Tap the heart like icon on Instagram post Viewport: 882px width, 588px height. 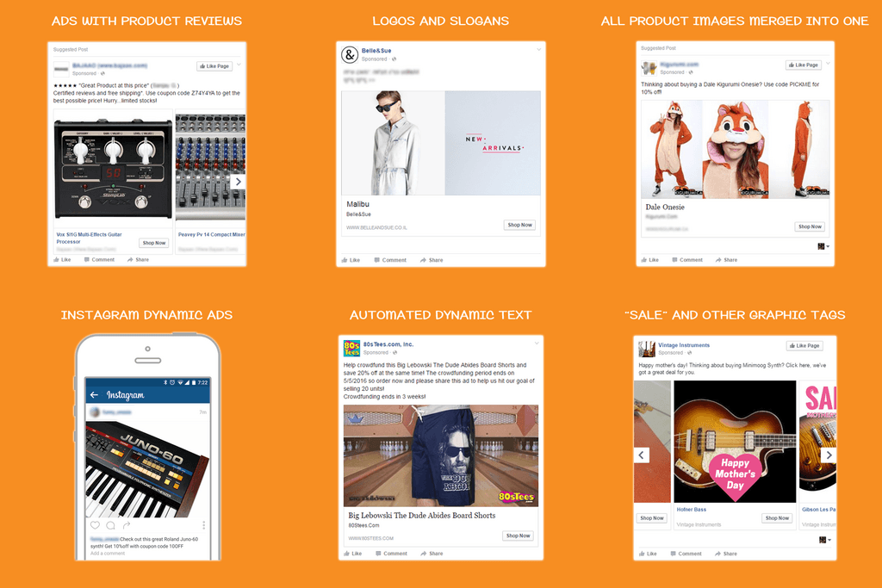pos(95,525)
